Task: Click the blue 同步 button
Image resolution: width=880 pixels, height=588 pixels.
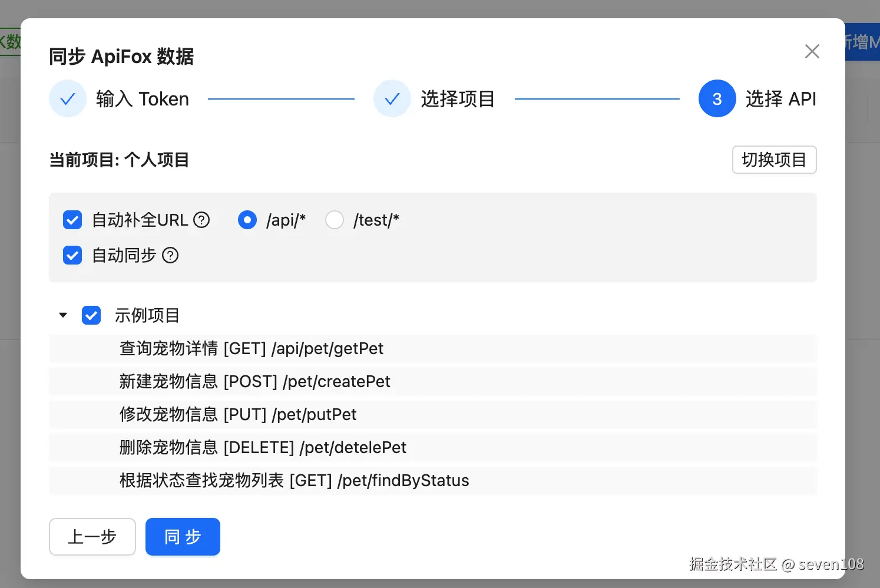Action: (183, 537)
